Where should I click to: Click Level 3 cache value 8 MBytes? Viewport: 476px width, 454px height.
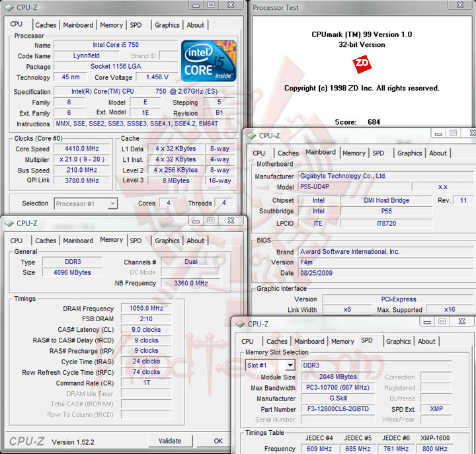[x=176, y=180]
